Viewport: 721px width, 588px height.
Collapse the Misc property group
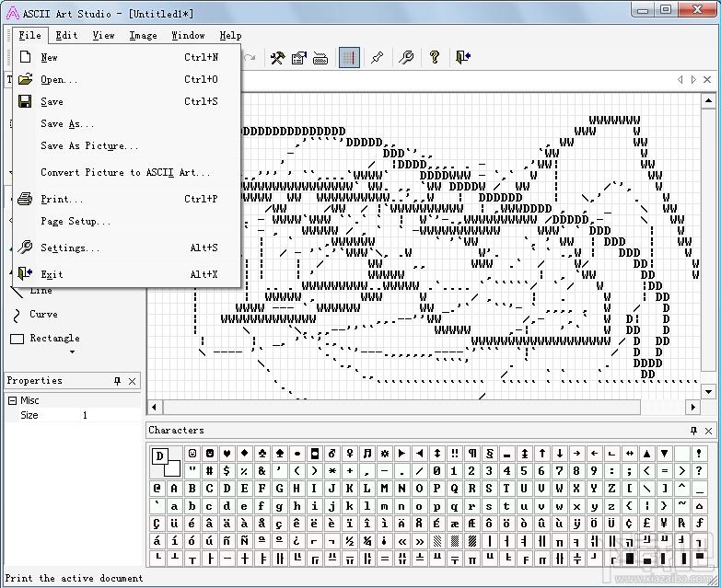pos(12,400)
